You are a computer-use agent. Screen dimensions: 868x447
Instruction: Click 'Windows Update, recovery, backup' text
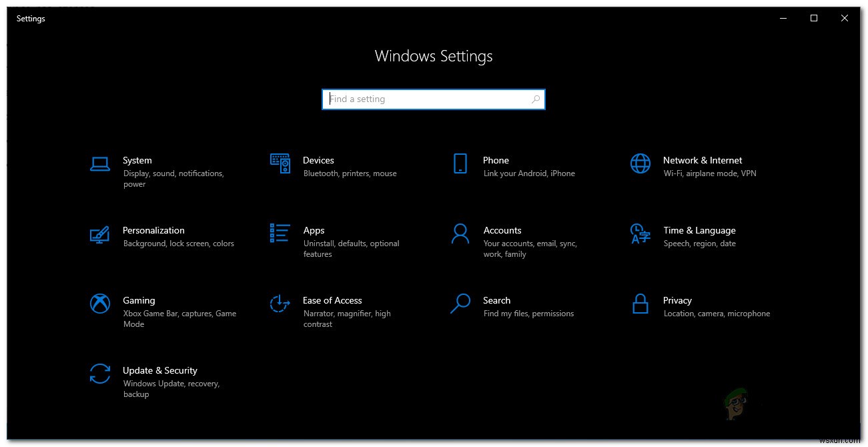[x=171, y=389]
